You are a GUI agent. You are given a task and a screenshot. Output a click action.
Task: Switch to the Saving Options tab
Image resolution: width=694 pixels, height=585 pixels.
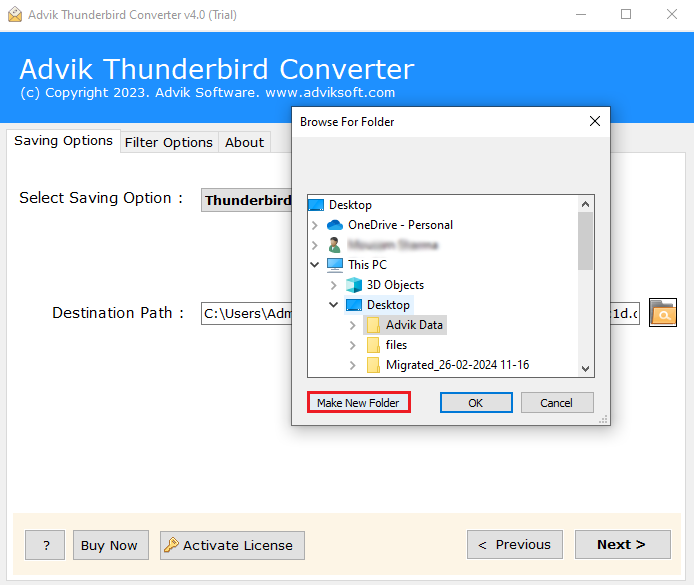point(63,141)
